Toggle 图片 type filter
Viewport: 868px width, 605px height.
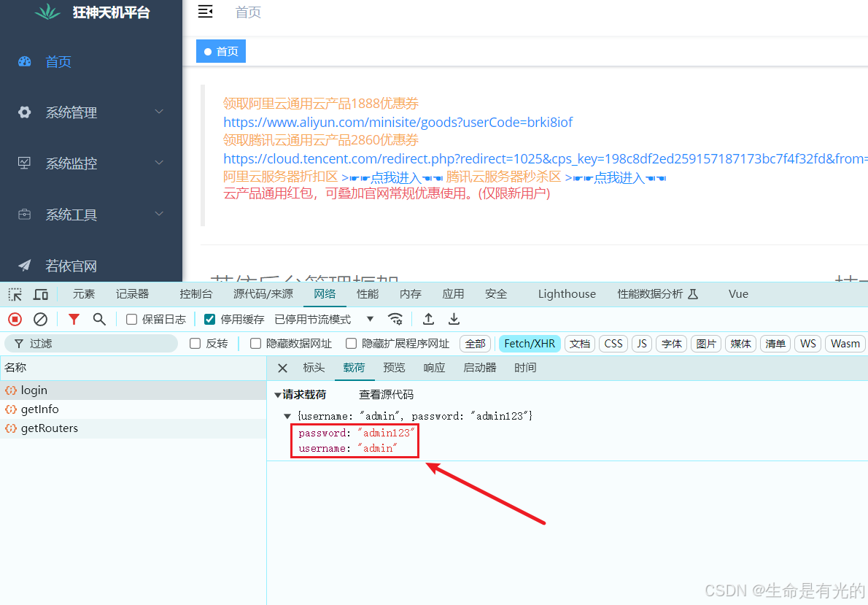[706, 344]
